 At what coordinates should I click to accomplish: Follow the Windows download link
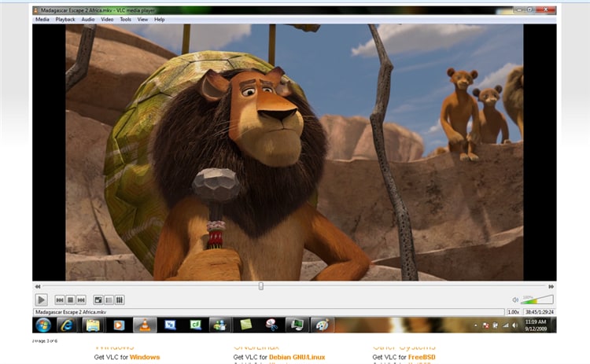(145, 357)
